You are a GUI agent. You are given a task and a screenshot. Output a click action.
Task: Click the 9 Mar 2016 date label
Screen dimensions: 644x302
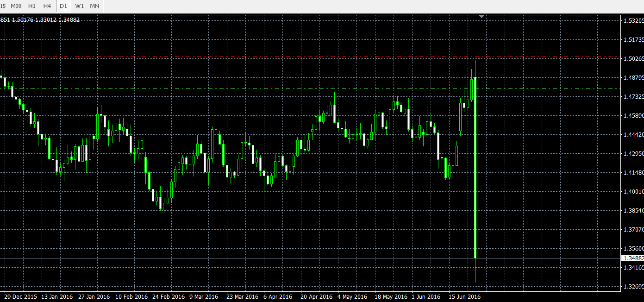point(204,297)
